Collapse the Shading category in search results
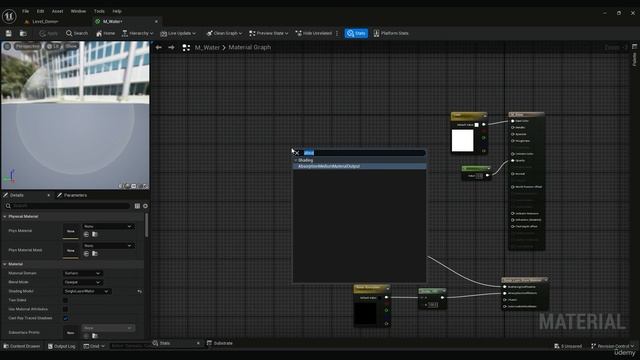 296,160
